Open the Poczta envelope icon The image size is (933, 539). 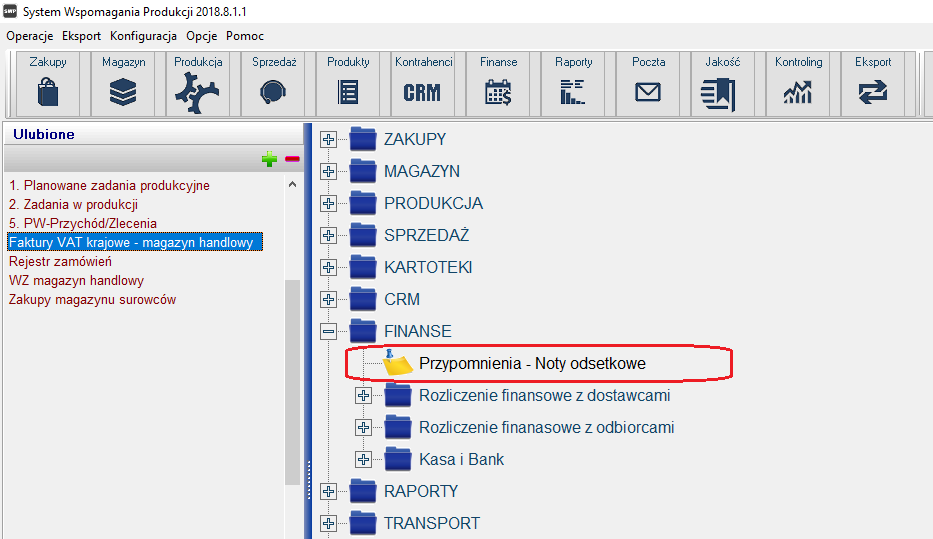[648, 92]
